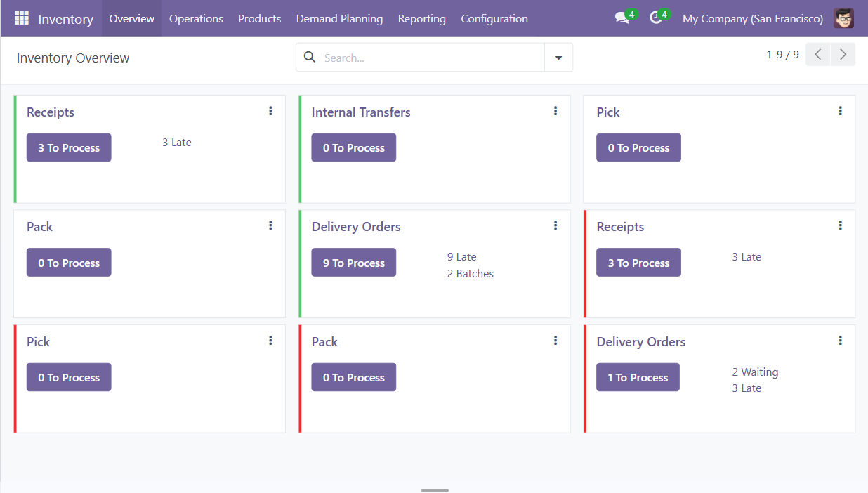Viewport: 868px width, 493px height.
Task: Open the Pick card kebab menu
Action: pos(841,110)
